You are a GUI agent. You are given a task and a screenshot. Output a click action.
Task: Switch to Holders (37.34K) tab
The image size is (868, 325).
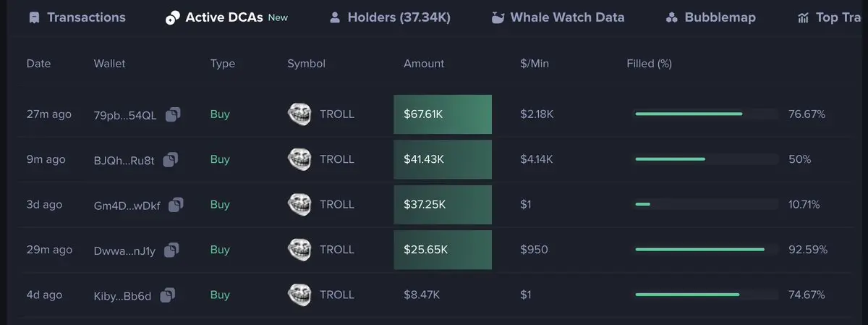pyautogui.click(x=390, y=17)
